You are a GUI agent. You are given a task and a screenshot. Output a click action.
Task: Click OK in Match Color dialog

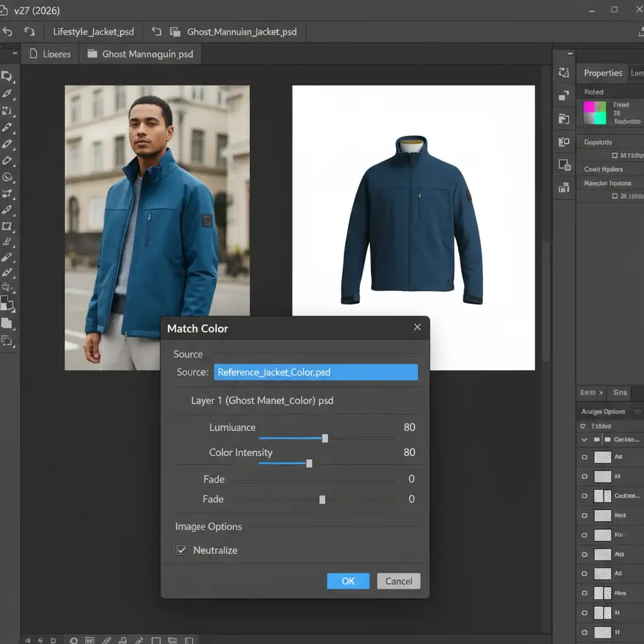point(348,581)
